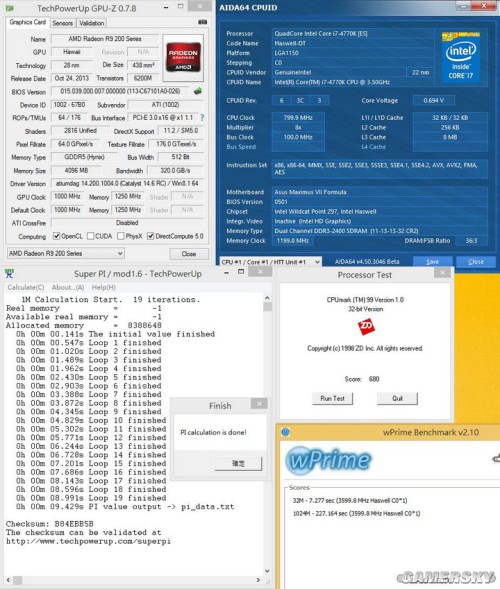
Task: Click the Bandwidth value 320.0 GB/s
Action: 175,171
